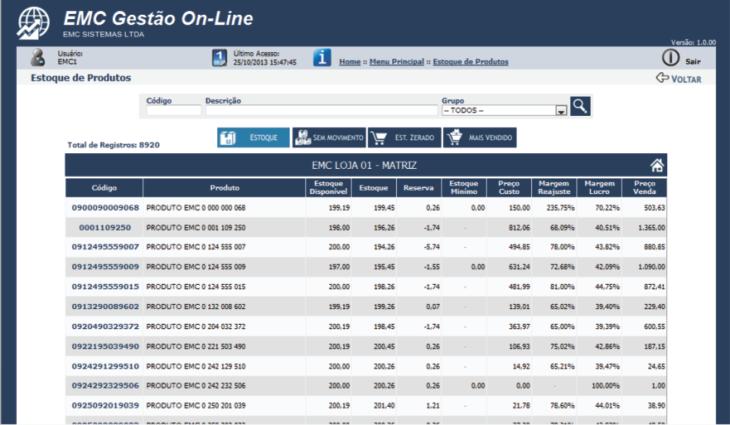Click 'PRODUTO EMC 0 242 232 506' text
The height and width of the screenshot is (425, 730).
click(x=196, y=385)
